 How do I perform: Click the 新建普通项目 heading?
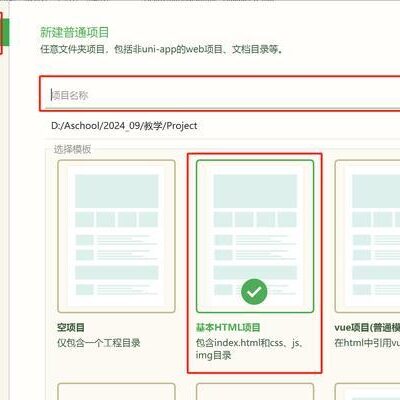click(74, 32)
